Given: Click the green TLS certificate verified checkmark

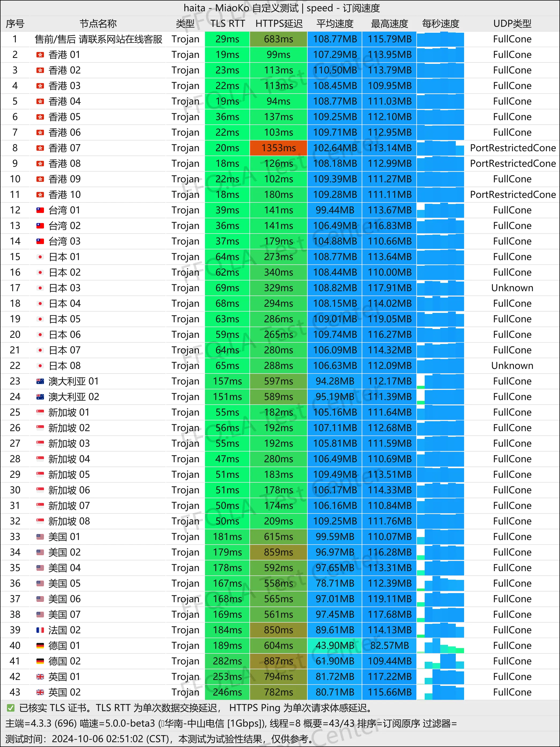Looking at the screenshot, I should 10,708.
